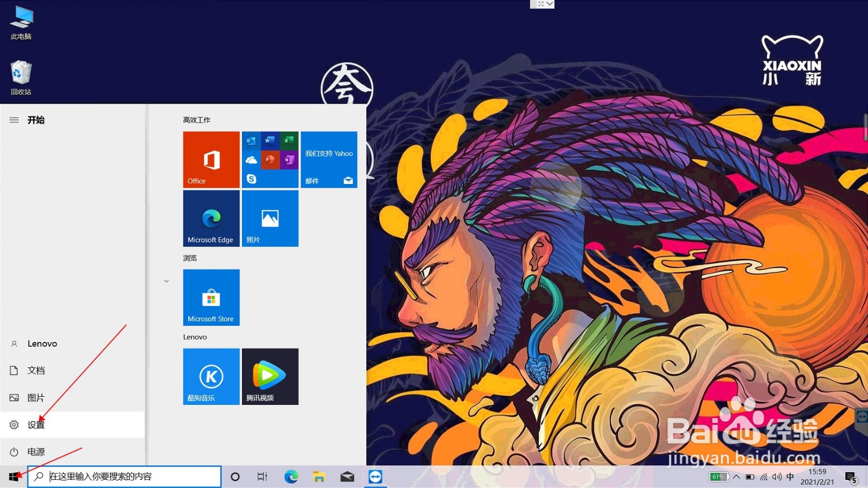This screenshot has width=868, height=488.
Task: Open the 照片 photos tile
Action: pyautogui.click(x=270, y=218)
